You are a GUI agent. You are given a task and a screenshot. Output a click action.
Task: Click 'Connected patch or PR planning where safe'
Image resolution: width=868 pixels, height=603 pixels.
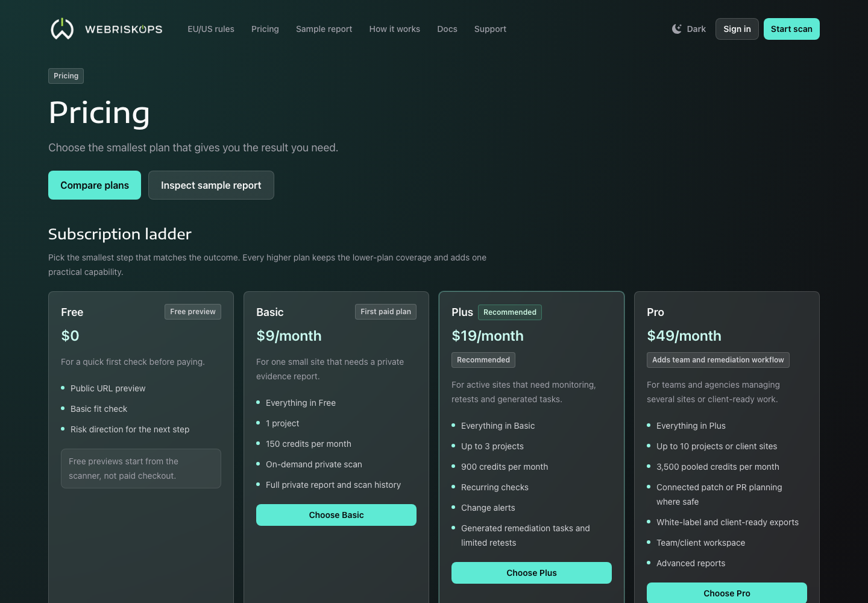point(719,494)
